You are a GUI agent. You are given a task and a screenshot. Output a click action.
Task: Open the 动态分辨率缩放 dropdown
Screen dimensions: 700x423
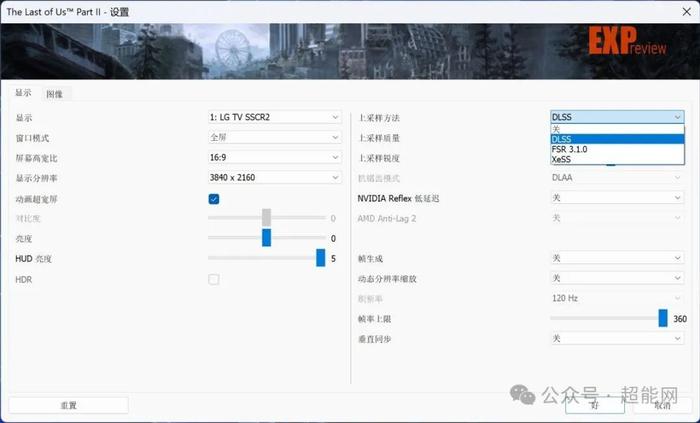[617, 278]
